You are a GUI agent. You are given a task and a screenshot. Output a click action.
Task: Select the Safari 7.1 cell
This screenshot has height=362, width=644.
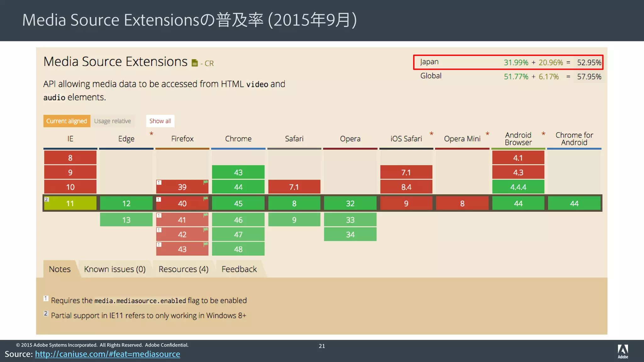(x=294, y=187)
